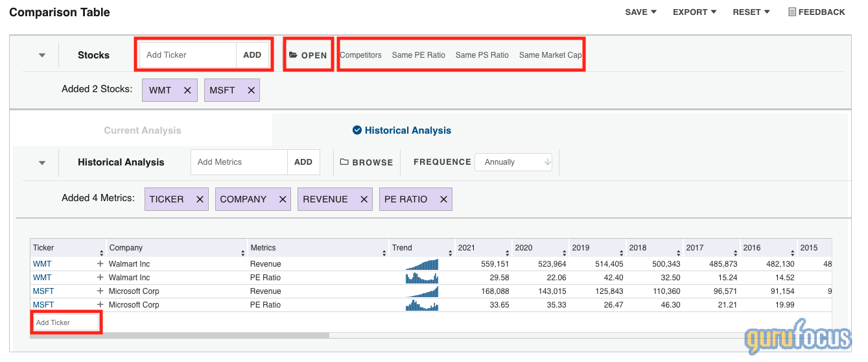Viewport: 868px width, 362px height.
Task: Collapse the Stocks section triangle
Action: [42, 55]
